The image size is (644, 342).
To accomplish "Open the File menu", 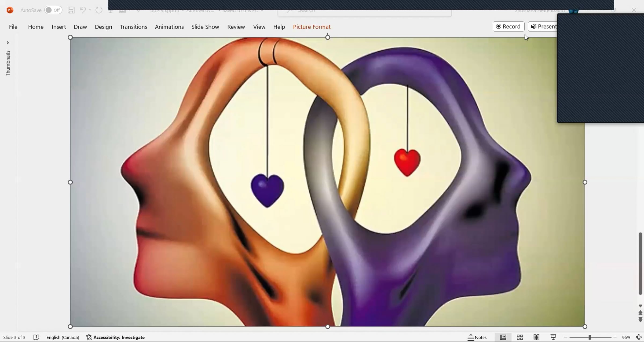I will (x=13, y=27).
